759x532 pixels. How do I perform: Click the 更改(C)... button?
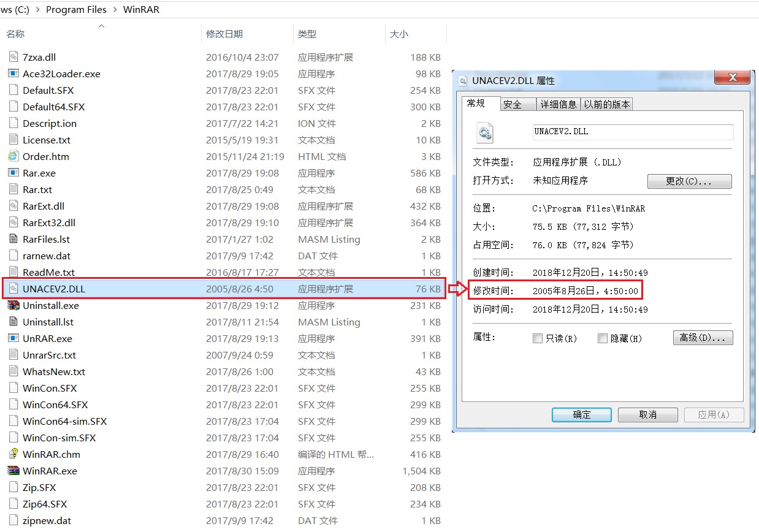[689, 181]
